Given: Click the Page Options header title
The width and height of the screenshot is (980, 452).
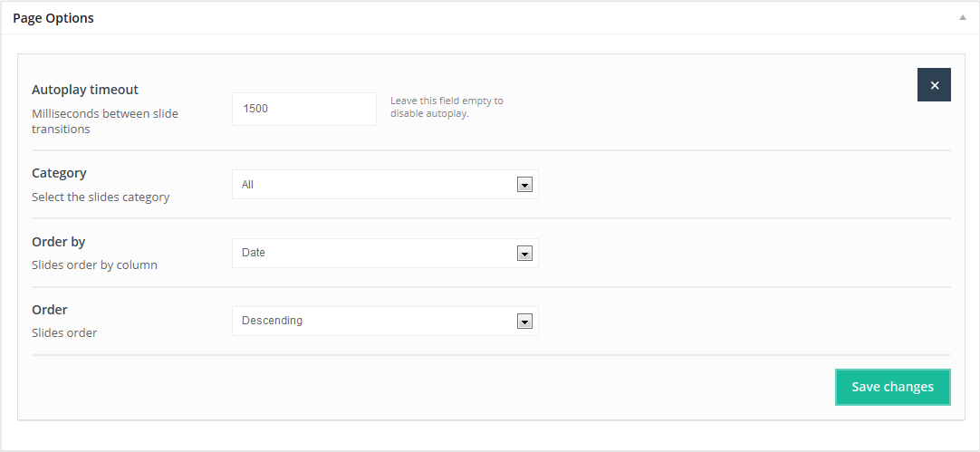Looking at the screenshot, I should pyautogui.click(x=53, y=18).
